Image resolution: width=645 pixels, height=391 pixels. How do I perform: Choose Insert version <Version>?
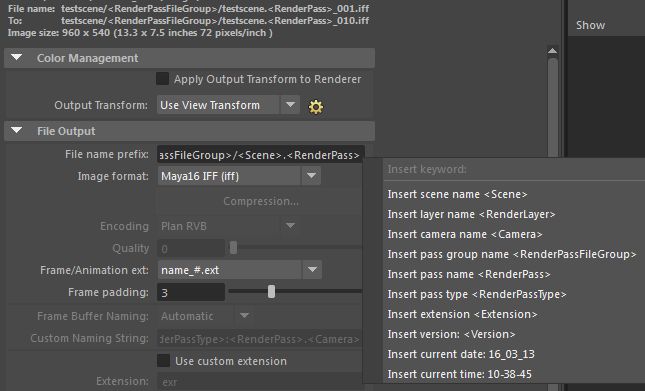click(x=451, y=334)
